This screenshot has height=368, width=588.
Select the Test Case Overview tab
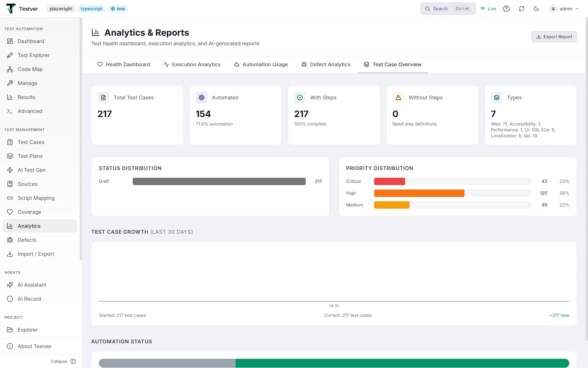pyautogui.click(x=392, y=64)
